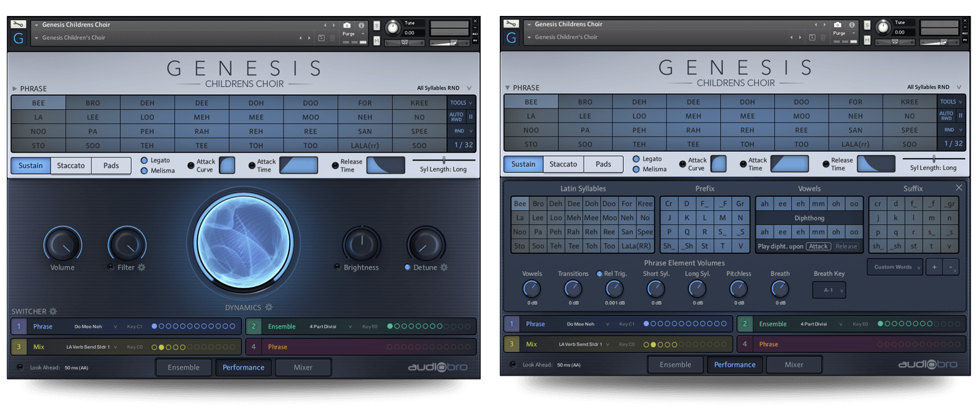Select the Diphthong button under Vowels
This screenshot has width=980, height=412.
click(x=809, y=218)
